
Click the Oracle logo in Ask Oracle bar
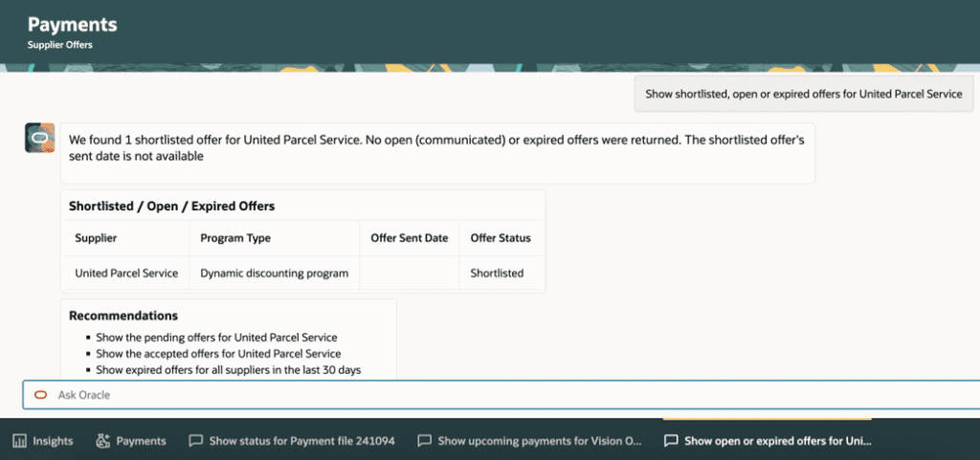coord(40,395)
